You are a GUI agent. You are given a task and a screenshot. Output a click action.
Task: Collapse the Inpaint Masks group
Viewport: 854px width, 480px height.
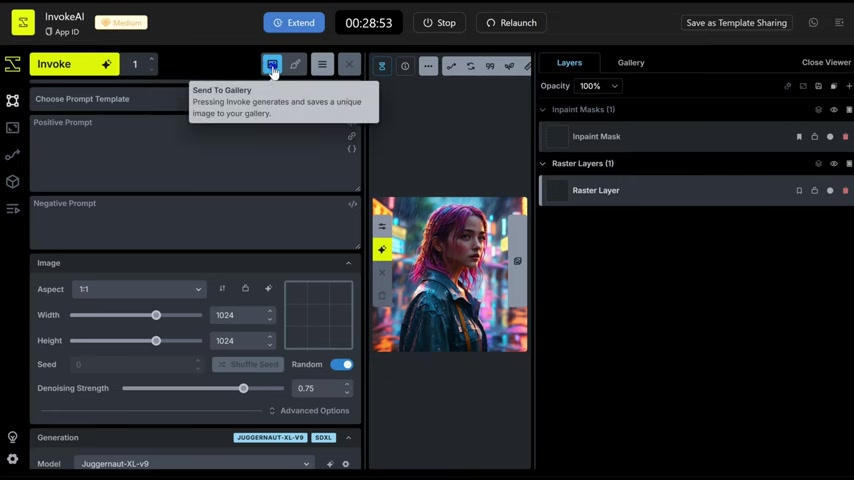point(543,110)
